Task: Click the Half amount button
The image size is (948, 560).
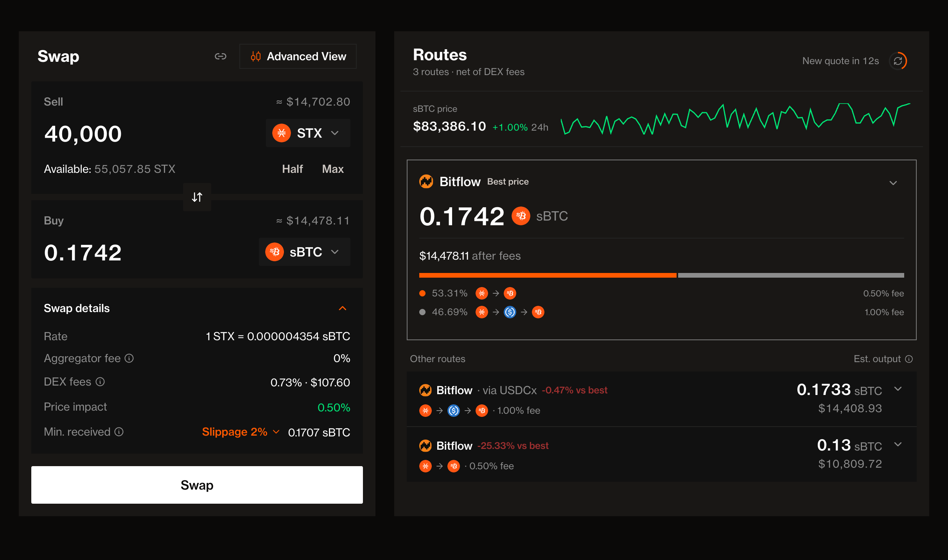Action: coord(293,169)
